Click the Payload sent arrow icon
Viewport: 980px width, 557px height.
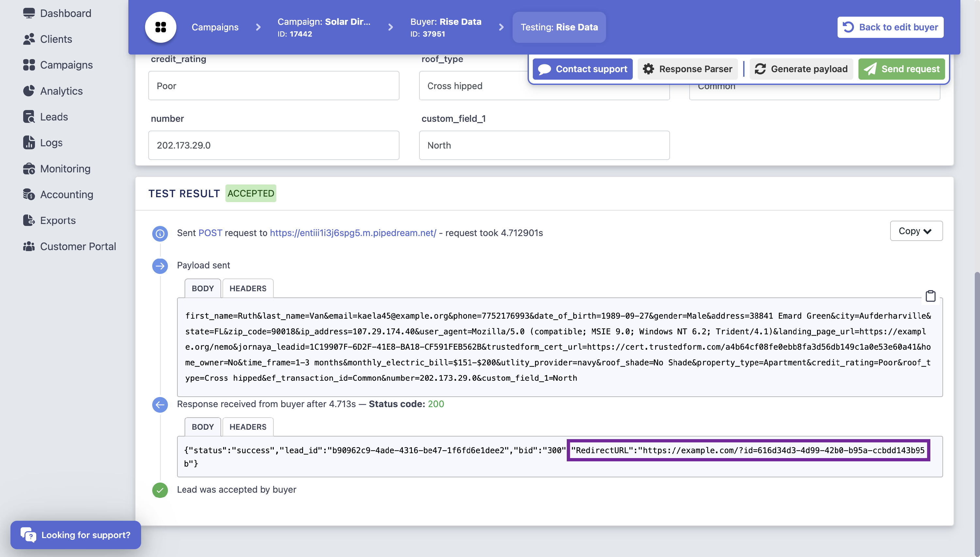tap(160, 266)
